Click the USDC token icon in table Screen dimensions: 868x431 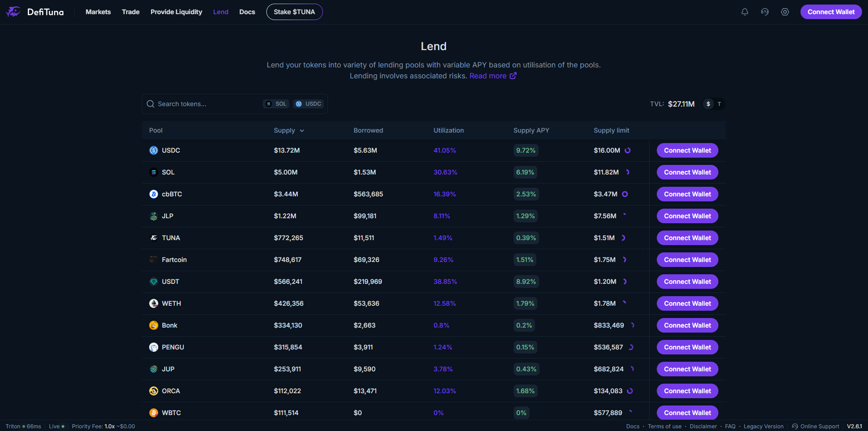[154, 150]
